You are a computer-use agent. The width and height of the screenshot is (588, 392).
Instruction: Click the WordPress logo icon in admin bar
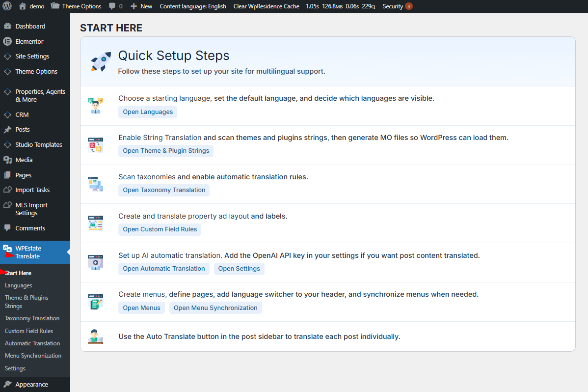pos(7,6)
